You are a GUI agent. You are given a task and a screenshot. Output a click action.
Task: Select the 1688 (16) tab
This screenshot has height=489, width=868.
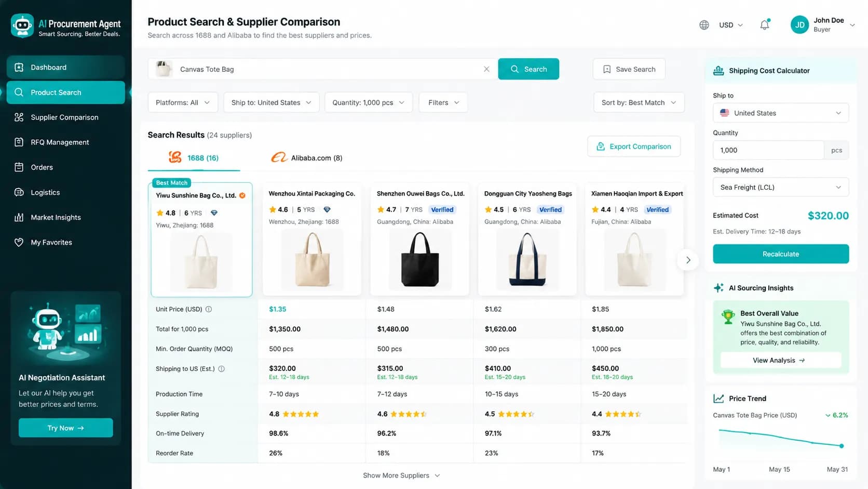(x=194, y=157)
